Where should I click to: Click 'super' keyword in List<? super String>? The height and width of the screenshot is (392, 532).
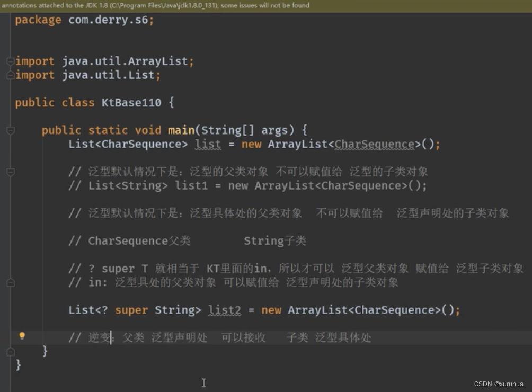coord(131,310)
